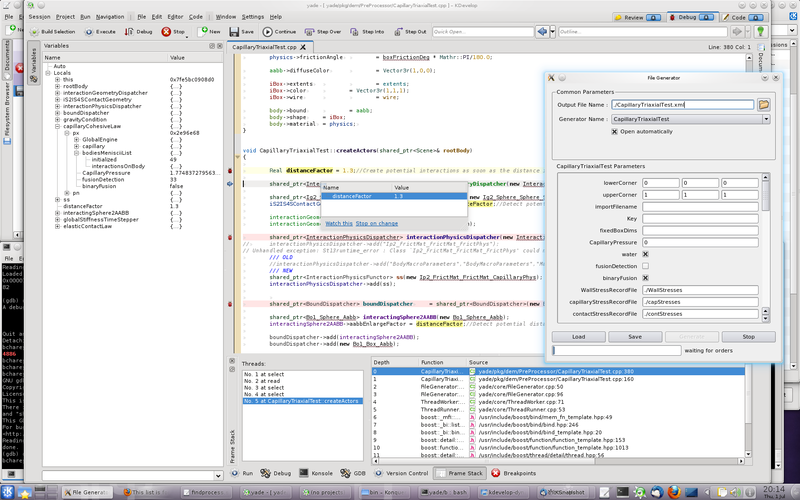The height and width of the screenshot is (500, 800).
Task: Click the Stop on change link
Action: pyautogui.click(x=377, y=223)
